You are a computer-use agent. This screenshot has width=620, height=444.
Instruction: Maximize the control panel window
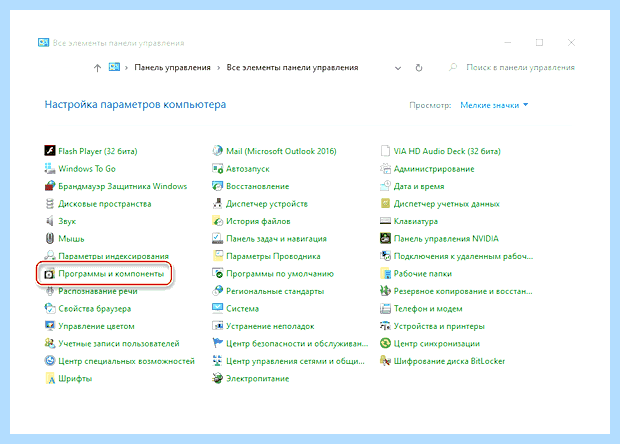539,42
